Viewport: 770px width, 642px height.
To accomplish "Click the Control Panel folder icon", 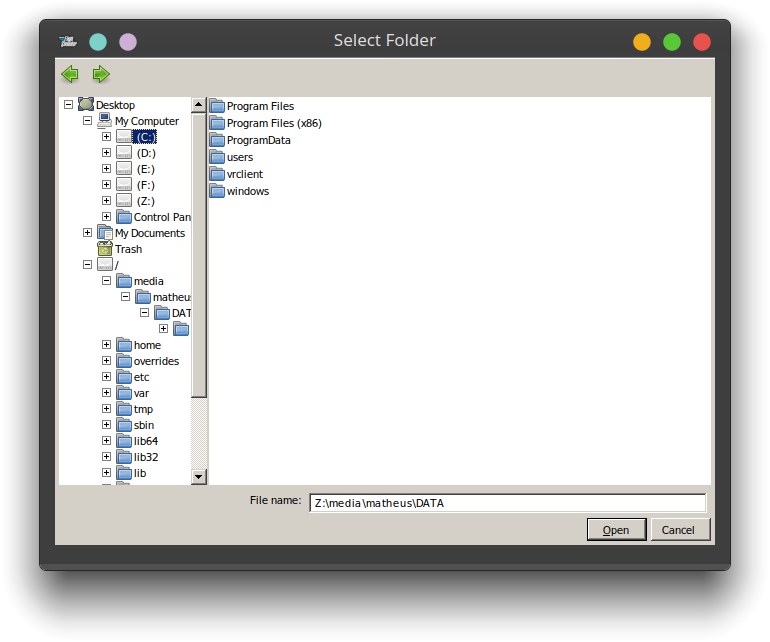I will [124, 217].
